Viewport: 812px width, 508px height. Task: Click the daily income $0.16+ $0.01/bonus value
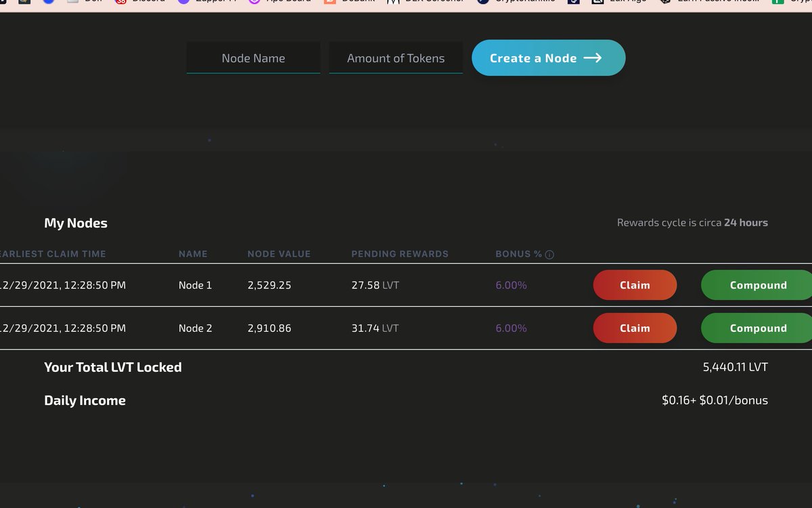(715, 400)
